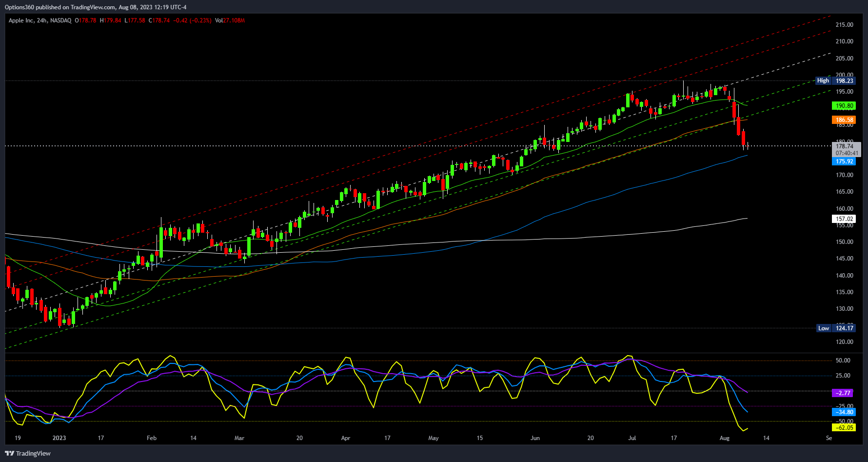
Task: Click the 'Feb' label on time axis
Action: tap(152, 438)
